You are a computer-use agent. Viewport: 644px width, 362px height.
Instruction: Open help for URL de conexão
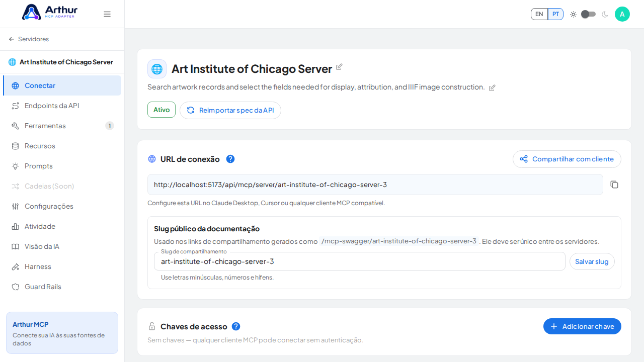click(230, 159)
